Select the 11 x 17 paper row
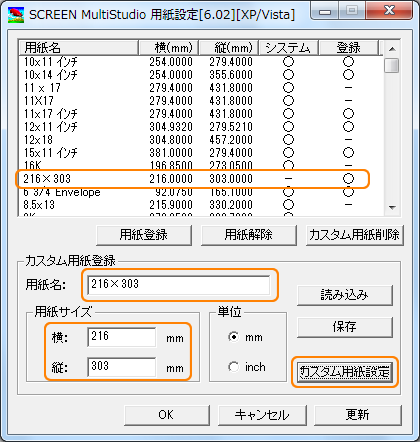Viewport: 420px width, 442px height. tap(200, 88)
